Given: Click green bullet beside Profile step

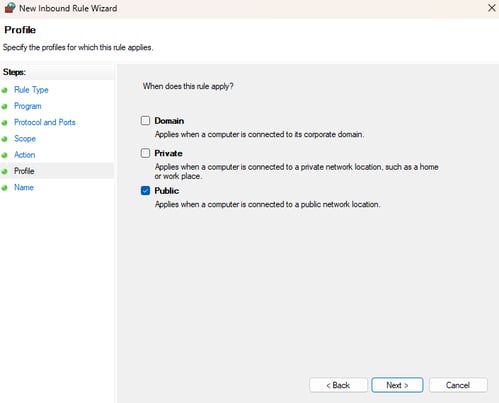Looking at the screenshot, I should tap(4, 172).
